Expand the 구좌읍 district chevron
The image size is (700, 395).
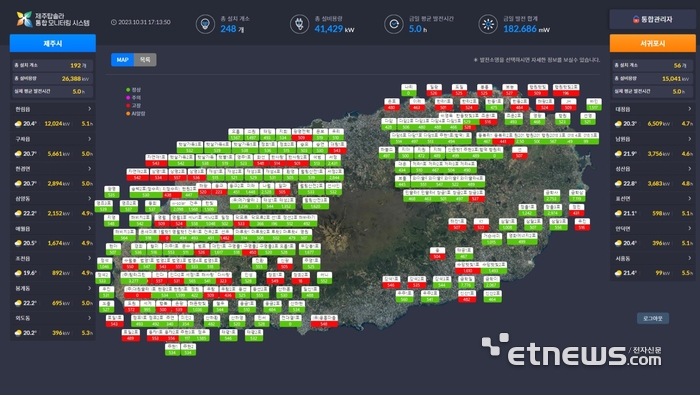[x=89, y=139]
